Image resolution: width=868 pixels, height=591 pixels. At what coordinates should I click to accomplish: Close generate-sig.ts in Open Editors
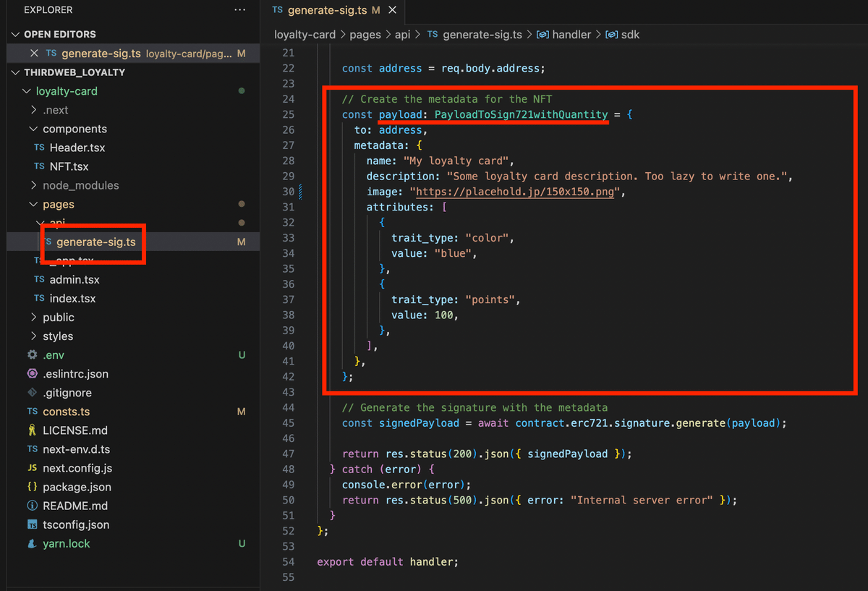(35, 54)
